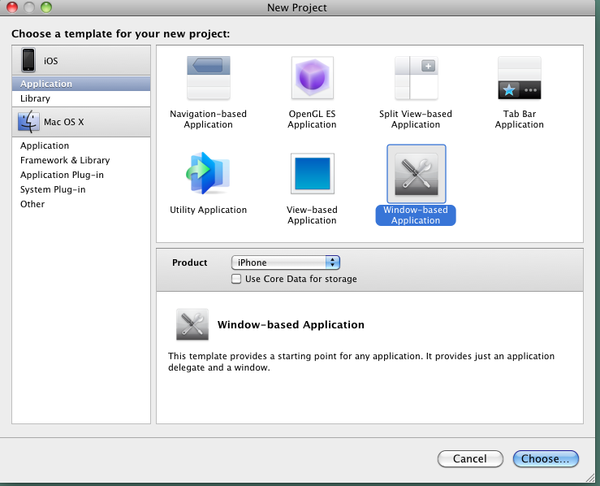Select the OpenGL ES Application template icon
This screenshot has height=486, width=600.
[312, 78]
